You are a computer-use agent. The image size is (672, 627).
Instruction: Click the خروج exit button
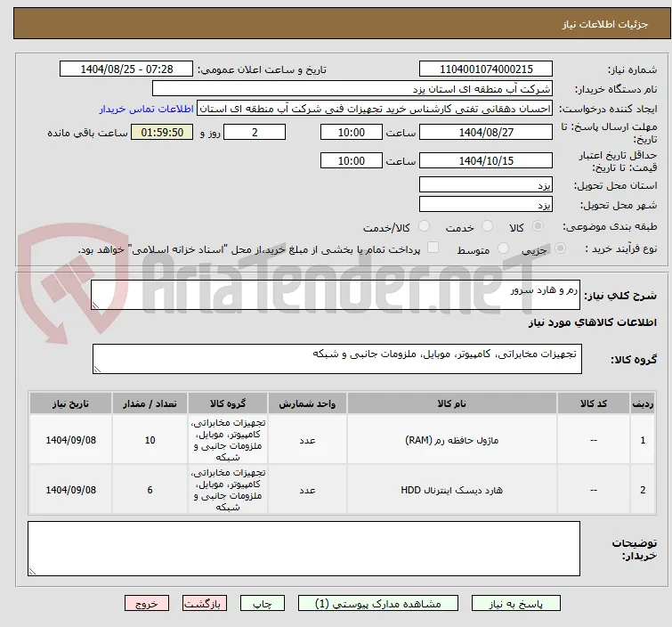147,604
